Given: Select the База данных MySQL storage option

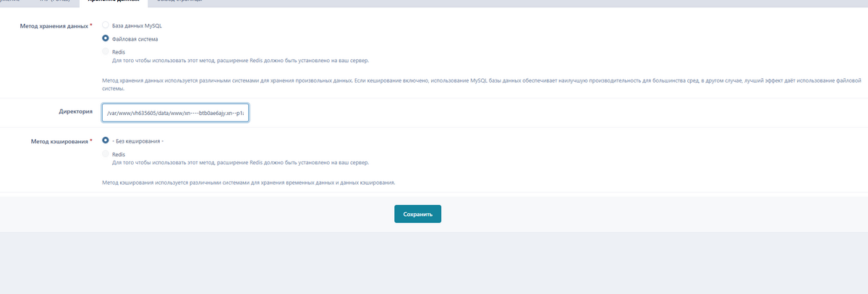Looking at the screenshot, I should click(x=106, y=25).
